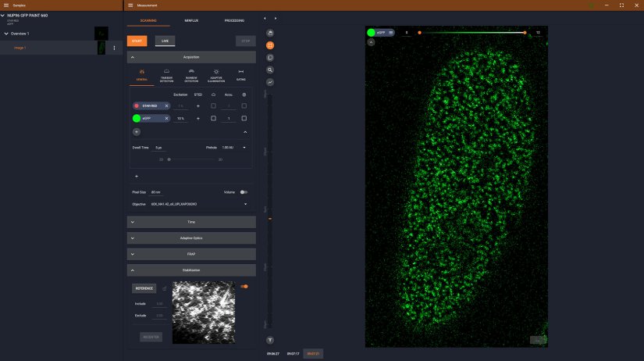
Task: Toggle the STAR RED last-column checkbox
Action: coord(244,106)
